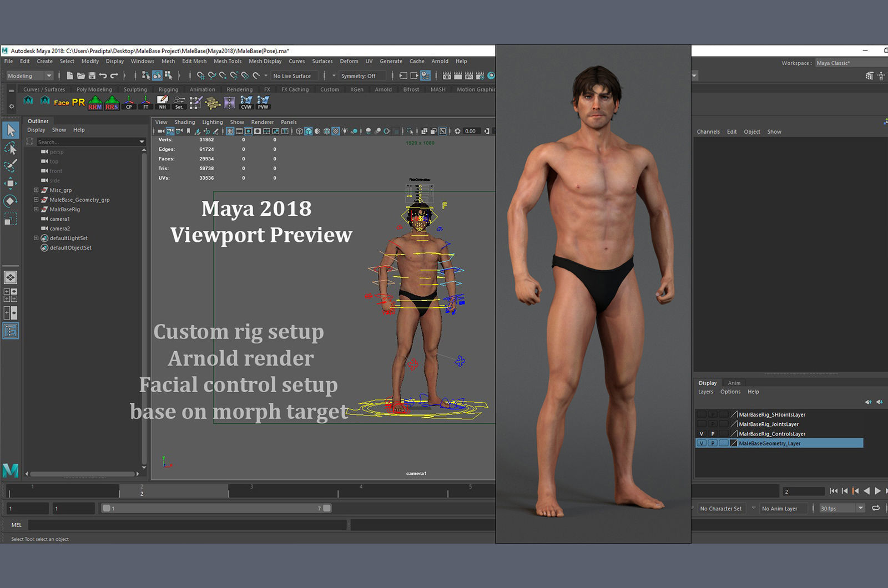
Task: Click the PVW shelf icon
Action: 263,103
